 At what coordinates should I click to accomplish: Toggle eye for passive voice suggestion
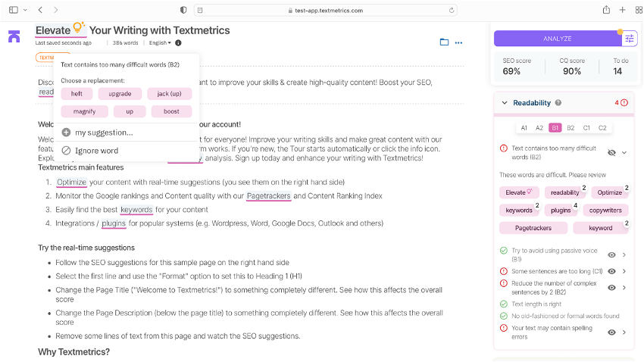click(611, 255)
